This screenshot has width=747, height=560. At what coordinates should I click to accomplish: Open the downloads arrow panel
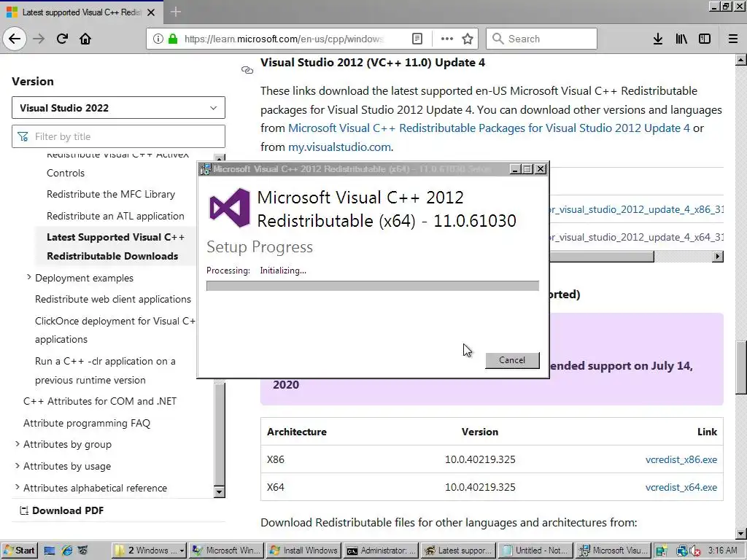point(658,39)
